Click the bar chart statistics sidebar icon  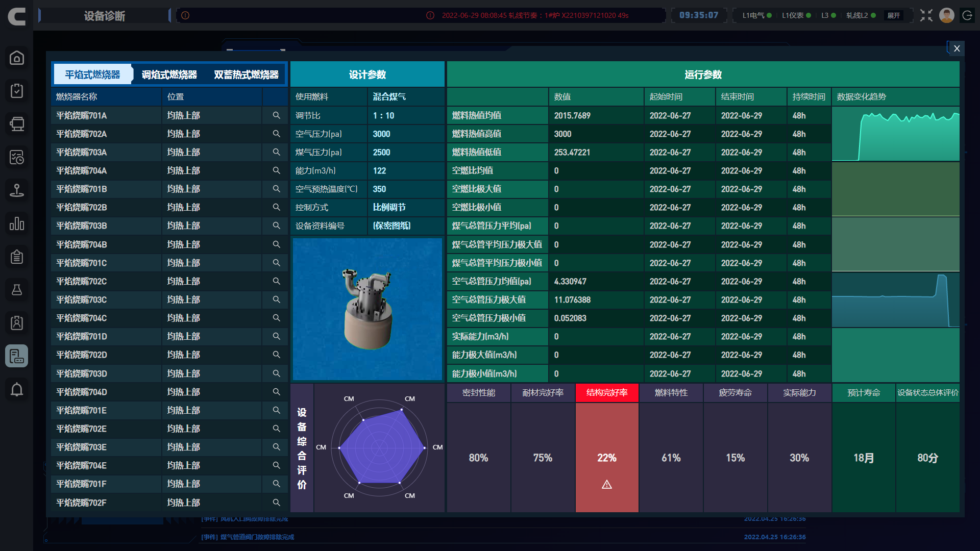click(17, 223)
